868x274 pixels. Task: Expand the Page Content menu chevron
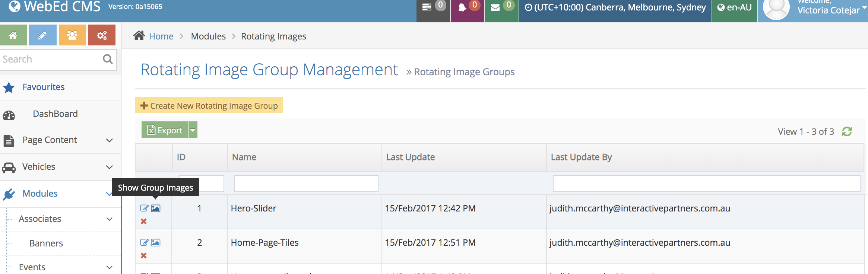109,140
